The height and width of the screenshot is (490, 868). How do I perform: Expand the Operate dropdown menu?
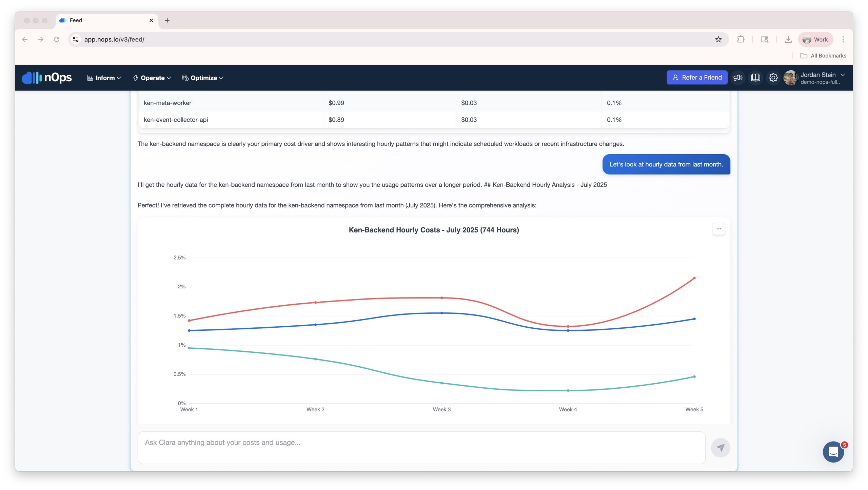coord(152,78)
